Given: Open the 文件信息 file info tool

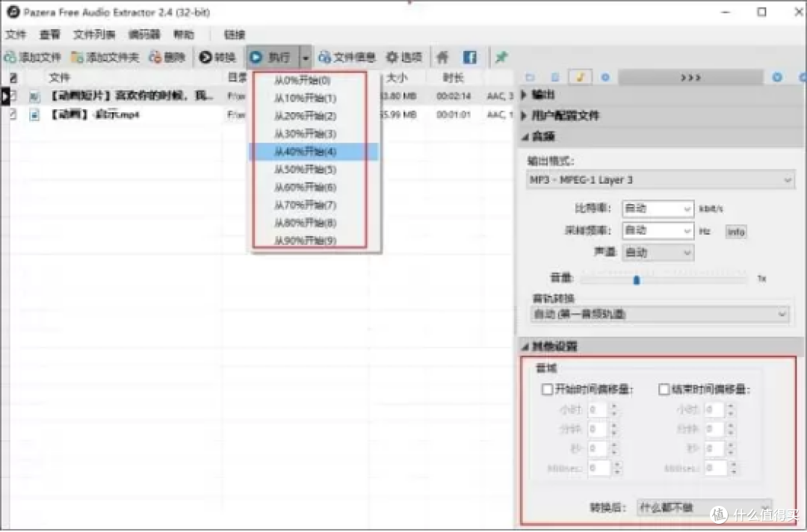Looking at the screenshot, I should (347, 57).
